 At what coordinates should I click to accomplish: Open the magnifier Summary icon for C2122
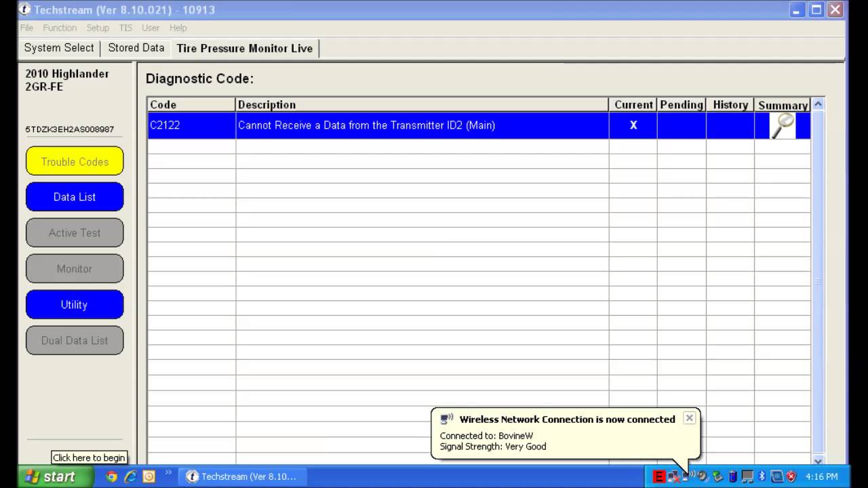tap(783, 125)
